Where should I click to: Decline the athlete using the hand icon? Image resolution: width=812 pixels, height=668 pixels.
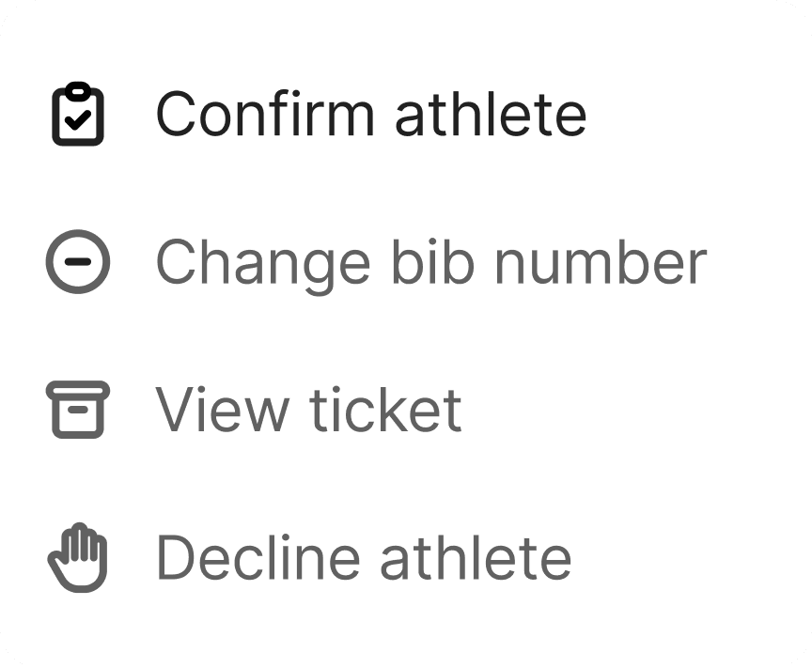tap(78, 558)
